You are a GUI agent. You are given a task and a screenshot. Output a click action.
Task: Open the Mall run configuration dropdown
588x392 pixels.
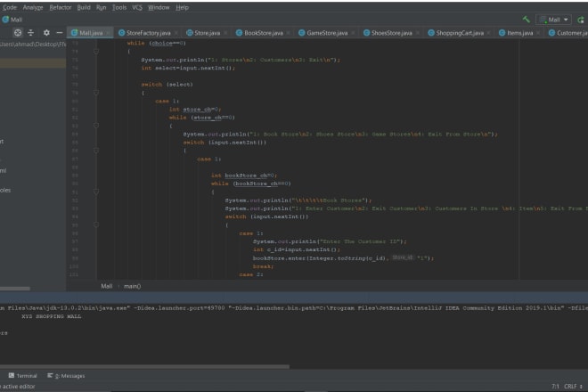(x=554, y=20)
